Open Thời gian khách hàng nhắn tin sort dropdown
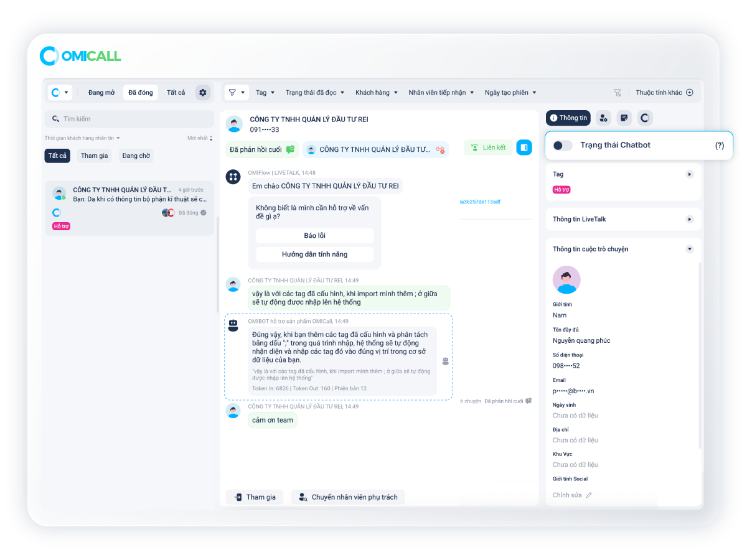The image size is (747, 560). [82, 138]
